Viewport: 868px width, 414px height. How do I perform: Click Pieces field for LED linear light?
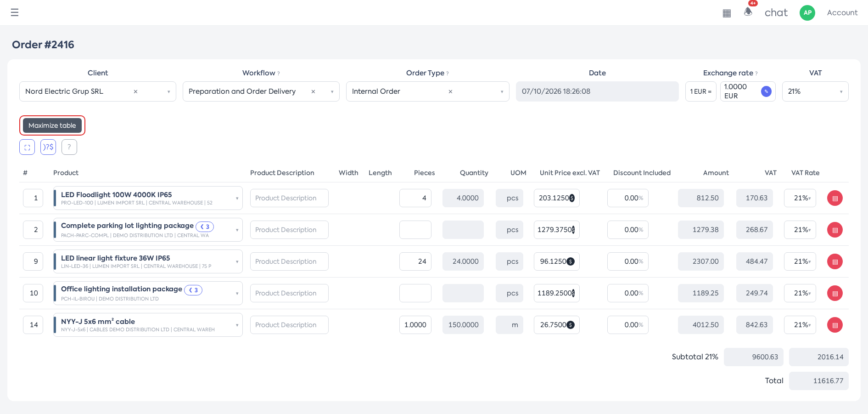pos(415,261)
